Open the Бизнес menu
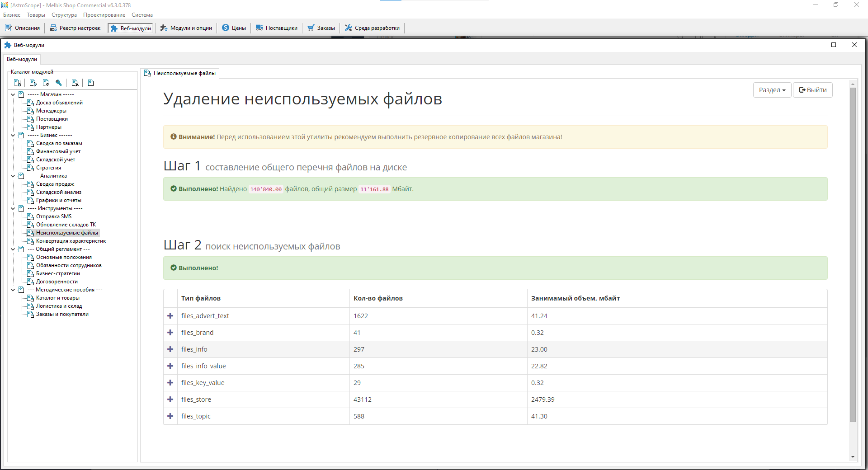Screen dimensions: 868x470 coord(12,15)
